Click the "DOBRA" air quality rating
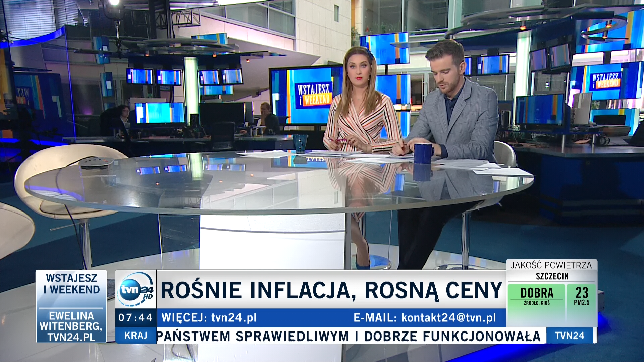644x362 pixels. click(x=537, y=293)
